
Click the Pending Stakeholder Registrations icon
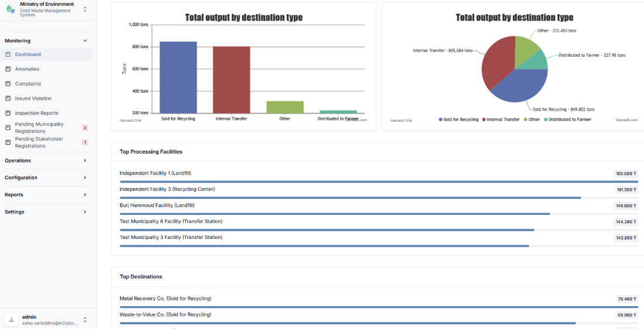point(8,142)
